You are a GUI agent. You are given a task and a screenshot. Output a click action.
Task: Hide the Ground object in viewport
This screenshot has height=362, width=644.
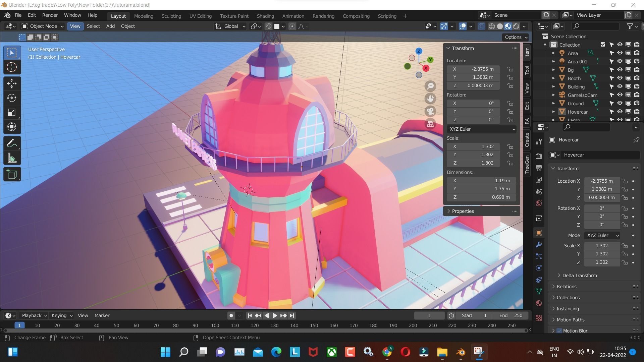coord(620,103)
